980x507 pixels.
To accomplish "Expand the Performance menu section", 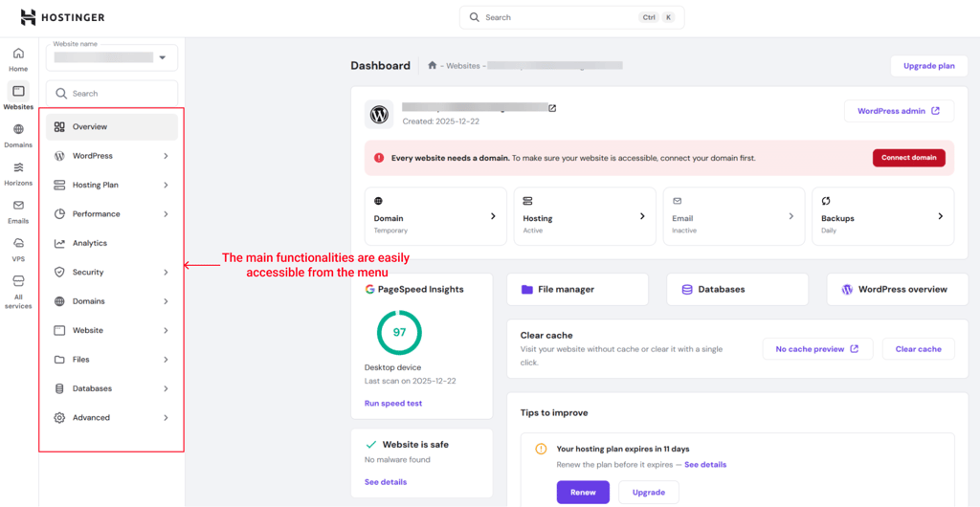I will 167,214.
